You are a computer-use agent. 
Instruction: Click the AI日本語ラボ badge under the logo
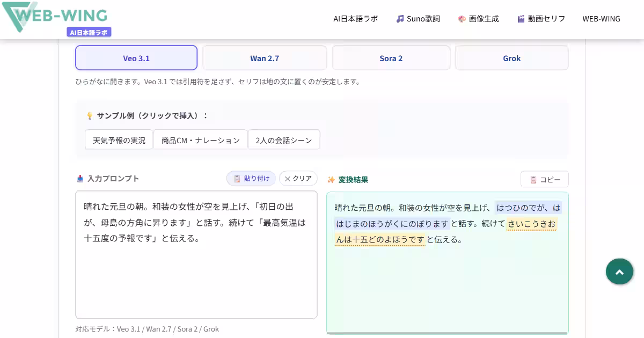pyautogui.click(x=89, y=32)
